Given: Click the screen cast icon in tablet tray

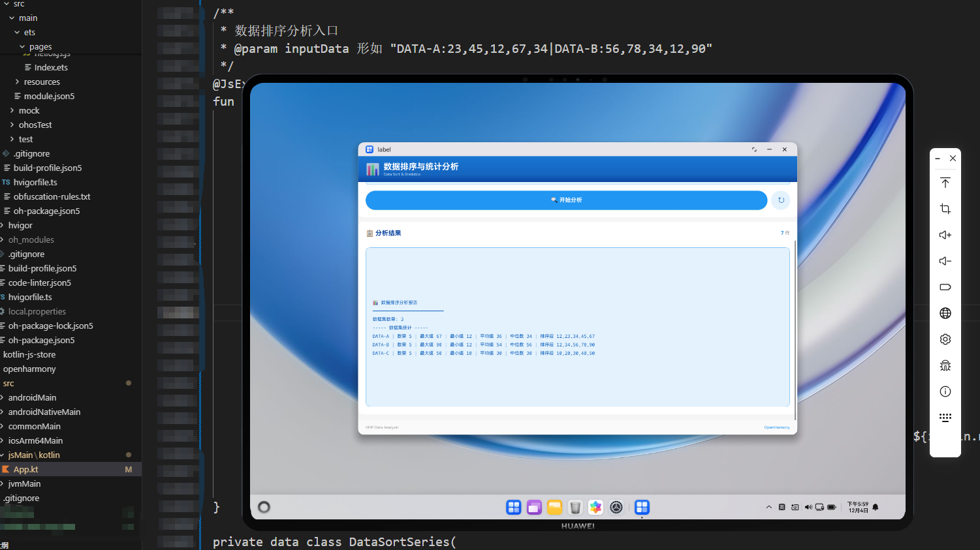Looking at the screenshot, I should (x=819, y=507).
